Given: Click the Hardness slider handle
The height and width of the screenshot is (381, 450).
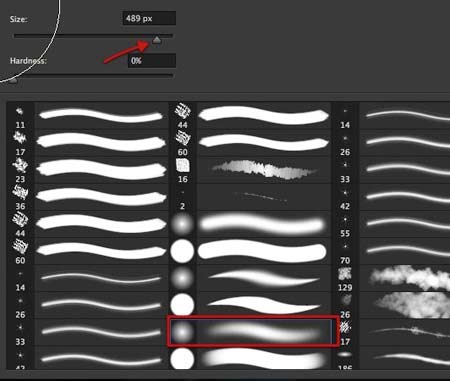Looking at the screenshot, I should tap(13, 80).
